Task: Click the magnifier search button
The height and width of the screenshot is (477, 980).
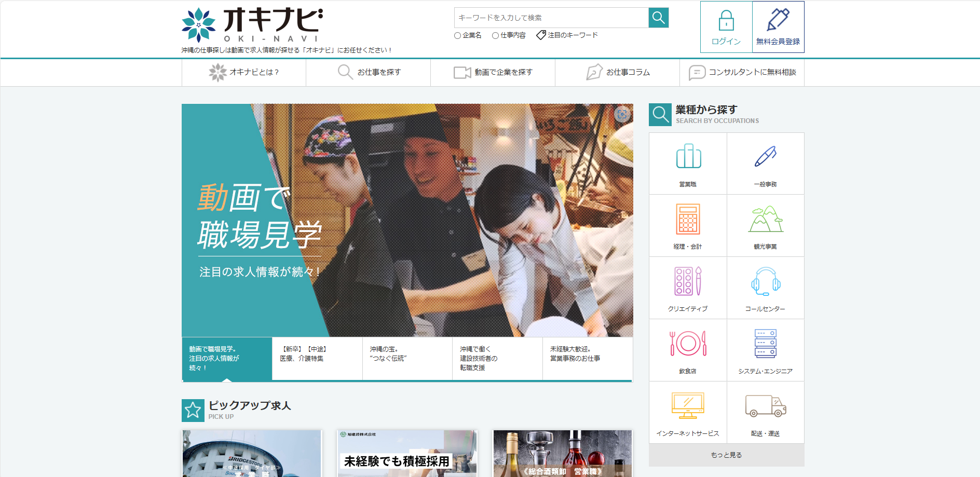Action: (658, 18)
